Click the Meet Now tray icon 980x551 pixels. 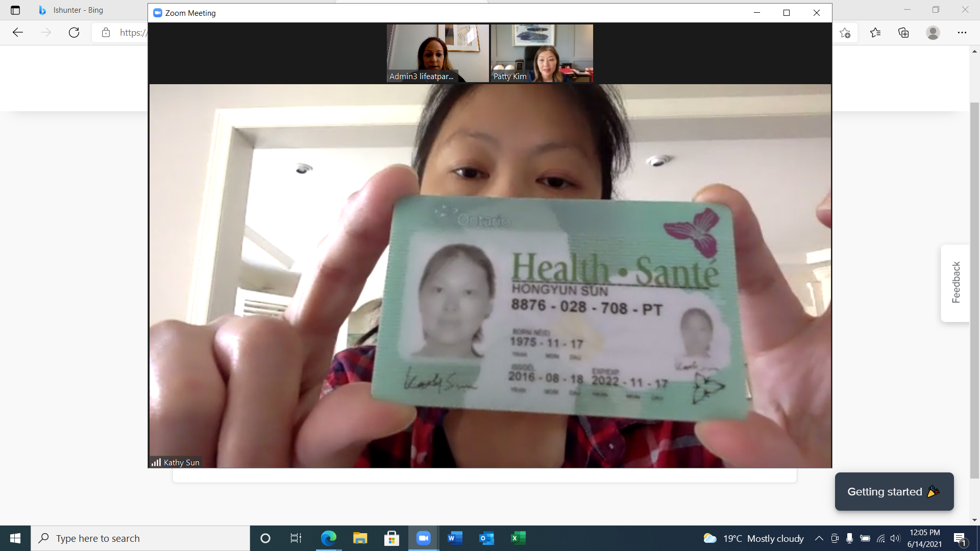point(835,538)
